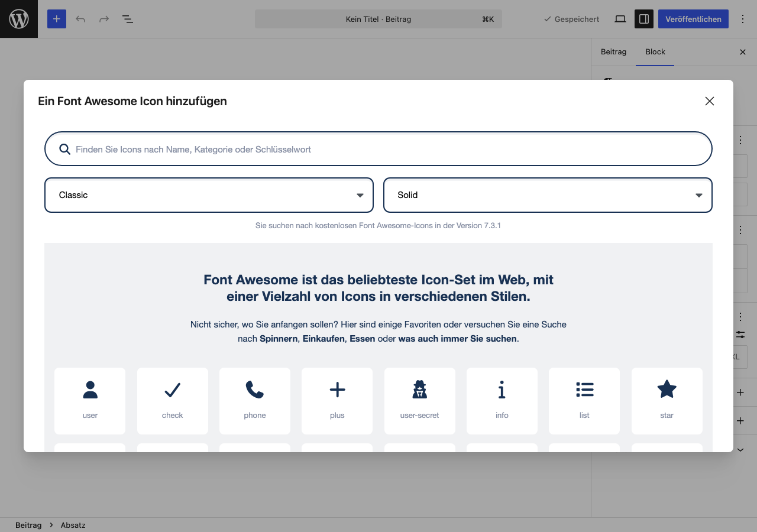757x532 pixels.
Task: Focus the icon search field
Action: click(378, 149)
